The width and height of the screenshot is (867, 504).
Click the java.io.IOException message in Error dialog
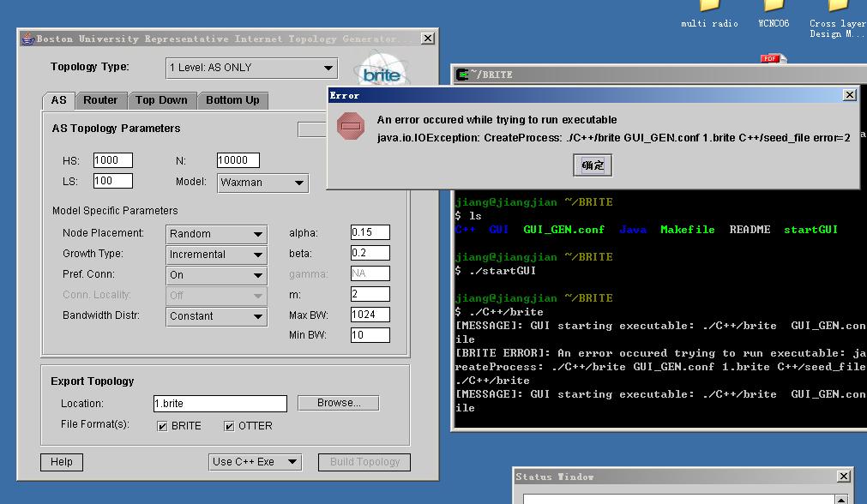pyautogui.click(x=614, y=138)
